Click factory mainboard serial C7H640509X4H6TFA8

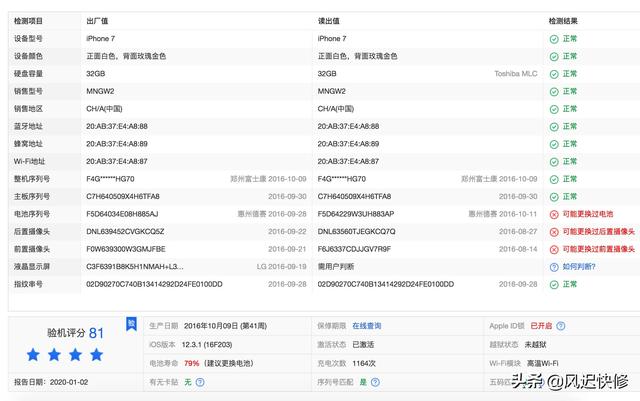coord(123,196)
